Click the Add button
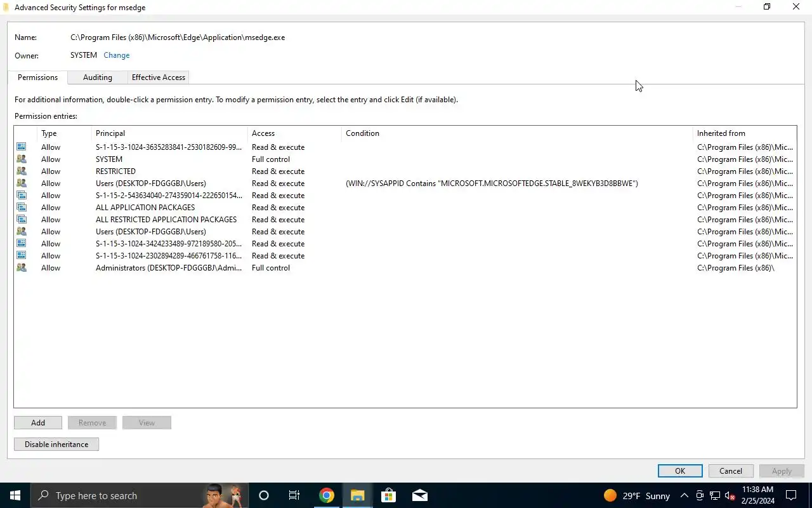812x508 pixels. click(x=38, y=423)
